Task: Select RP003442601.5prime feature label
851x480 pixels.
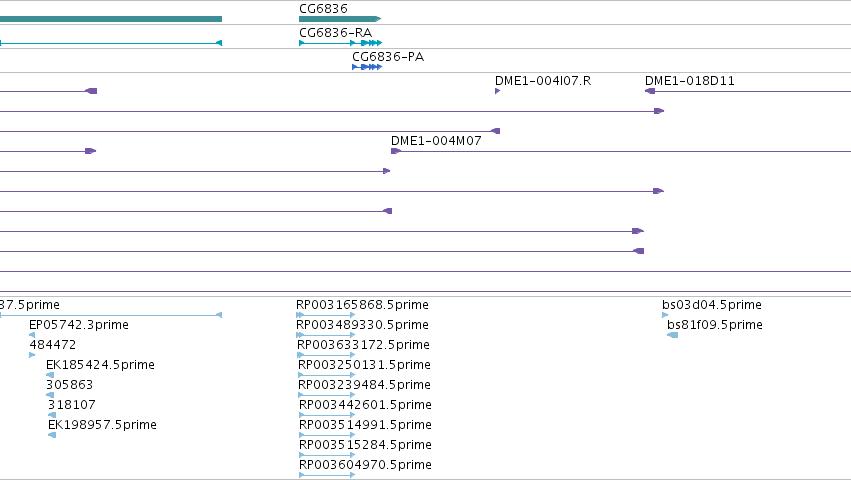Action: pos(365,405)
